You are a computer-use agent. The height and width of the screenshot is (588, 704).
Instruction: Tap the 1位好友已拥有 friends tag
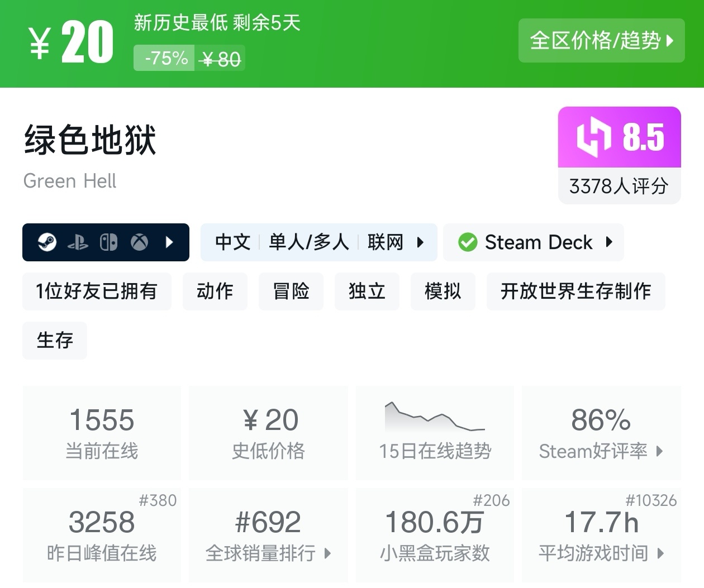coord(97,291)
